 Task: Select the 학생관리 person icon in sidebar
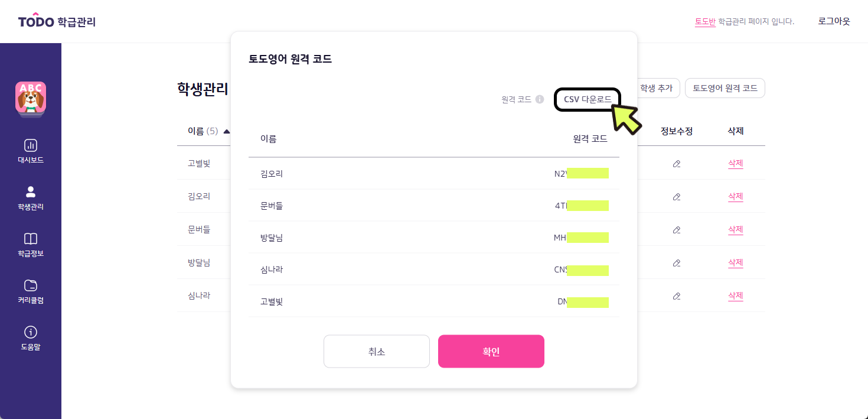point(31,192)
